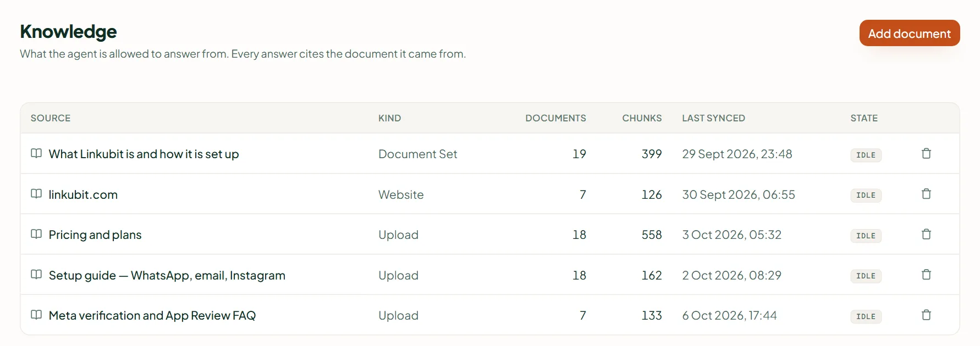Image resolution: width=980 pixels, height=346 pixels.
Task: Open the Pricing and plans source
Action: tap(95, 235)
